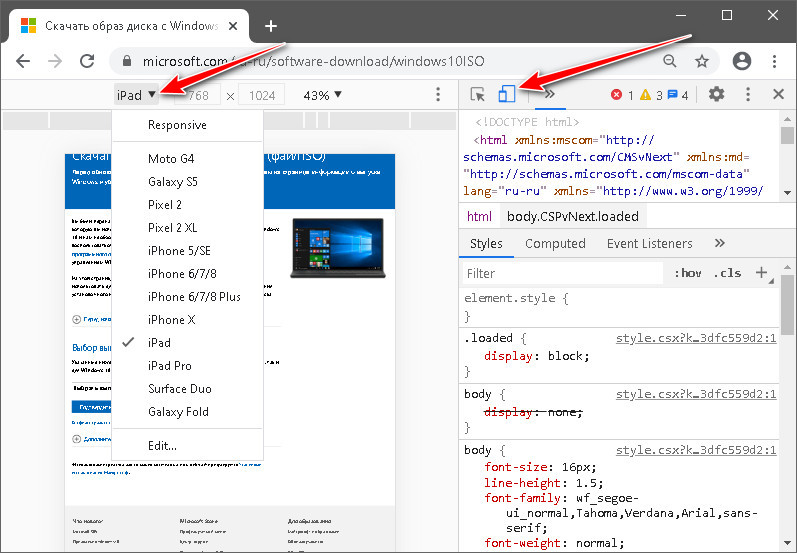This screenshot has width=797, height=553.
Task: Open DevTools customize three-dot menu
Action: pos(747,94)
